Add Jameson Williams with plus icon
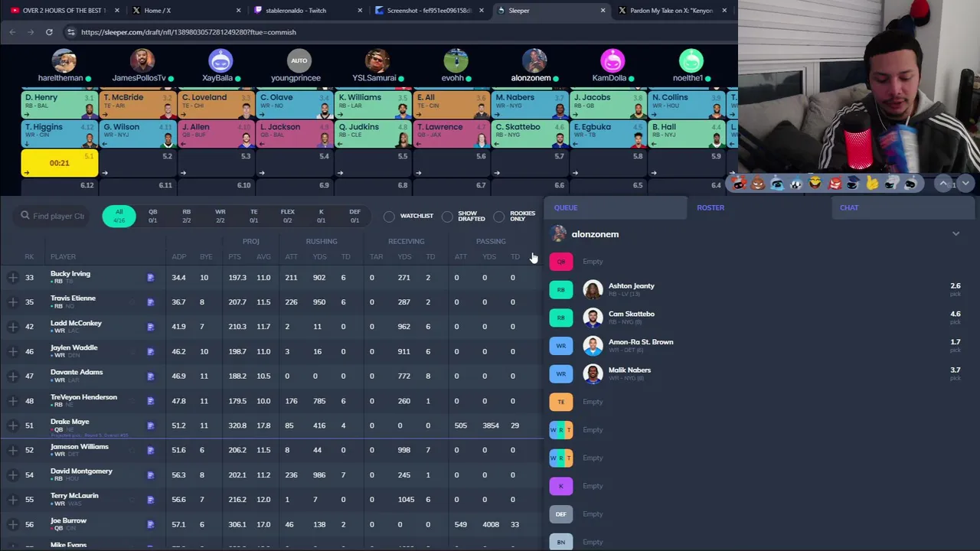The height and width of the screenshot is (551, 980). point(13,450)
